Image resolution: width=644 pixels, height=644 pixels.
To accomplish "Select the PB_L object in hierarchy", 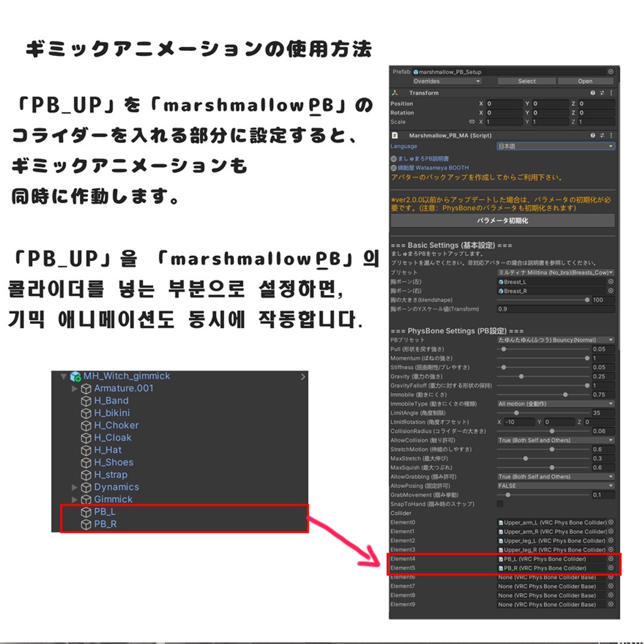I will (x=105, y=512).
